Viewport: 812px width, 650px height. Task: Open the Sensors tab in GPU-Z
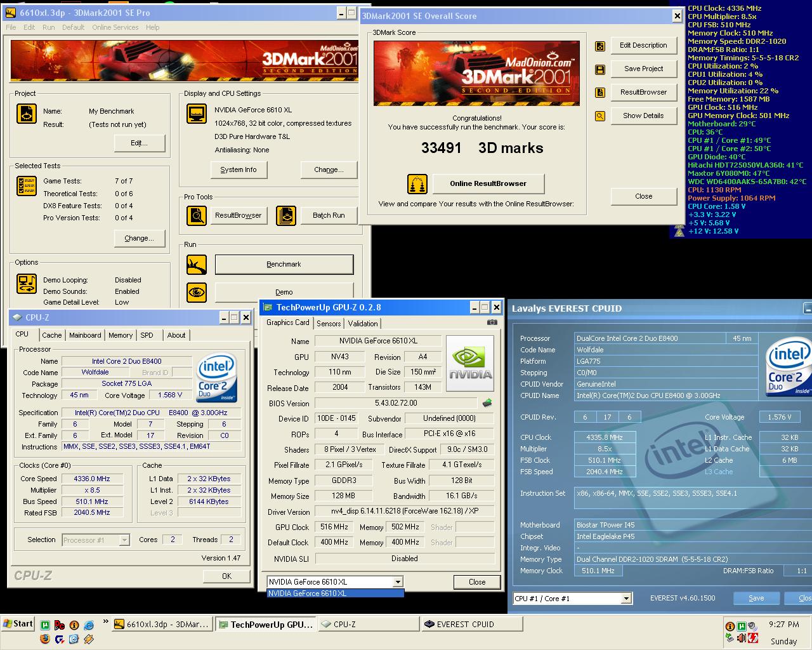coord(329,324)
